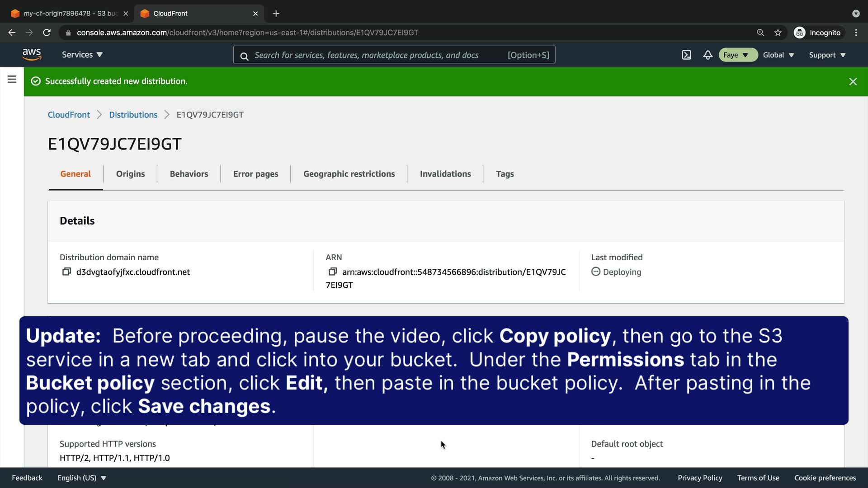Open the notifications bell
Image resolution: width=868 pixels, height=488 pixels.
(708, 55)
